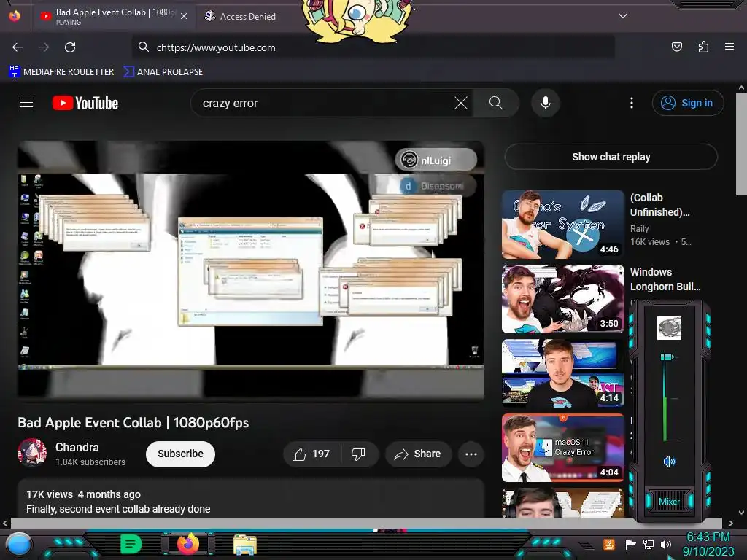
Task: Open the green notes app on taskbar
Action: [x=131, y=544]
